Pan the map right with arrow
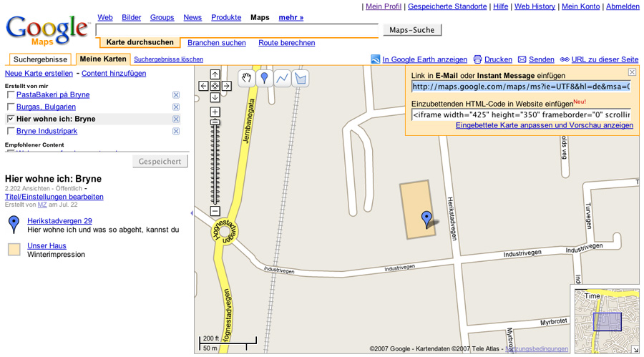The height and width of the screenshot is (357, 644). [226, 86]
